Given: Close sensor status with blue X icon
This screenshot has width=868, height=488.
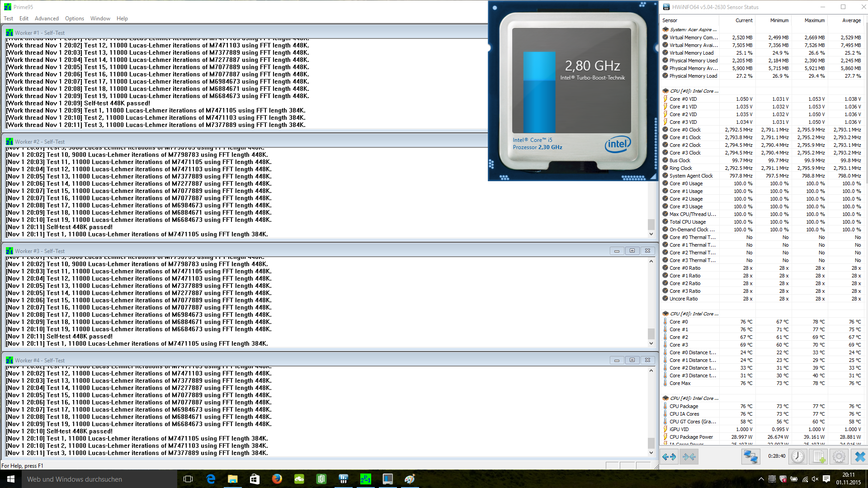Looking at the screenshot, I should 859,457.
